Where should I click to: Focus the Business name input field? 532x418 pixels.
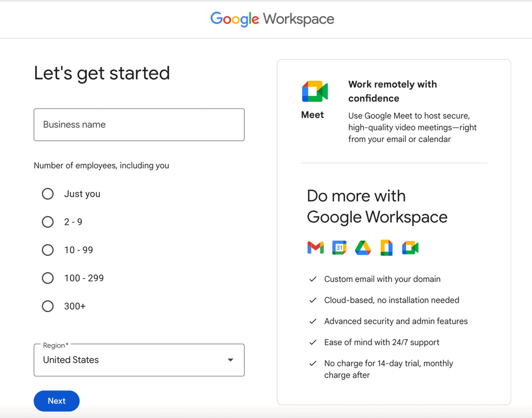[x=139, y=124]
